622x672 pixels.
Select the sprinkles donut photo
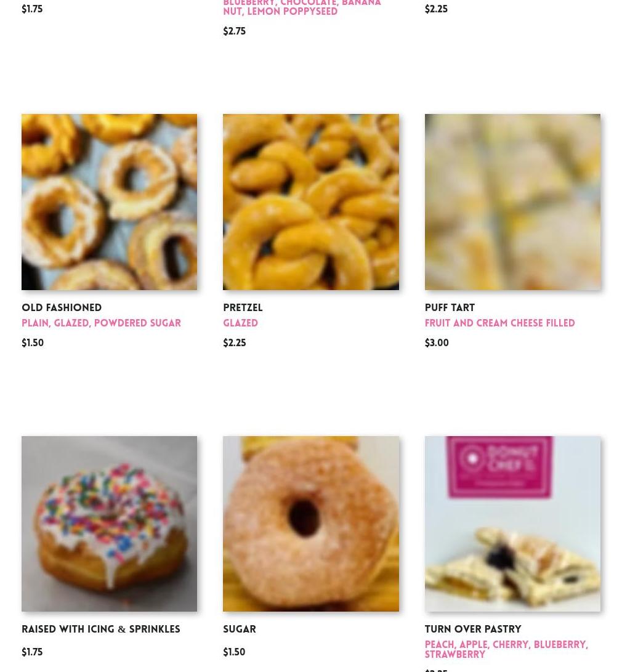pos(109,524)
